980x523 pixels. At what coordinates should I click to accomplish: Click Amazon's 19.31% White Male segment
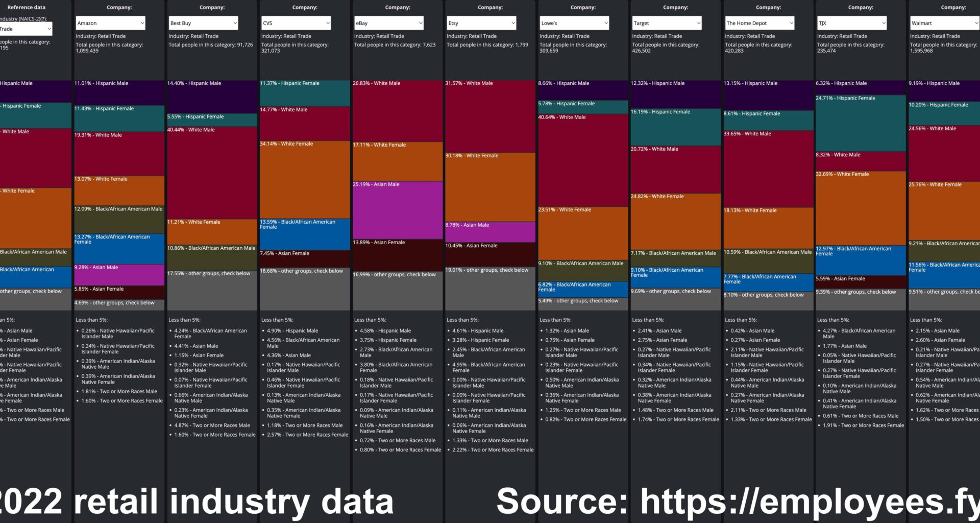pyautogui.click(x=119, y=156)
